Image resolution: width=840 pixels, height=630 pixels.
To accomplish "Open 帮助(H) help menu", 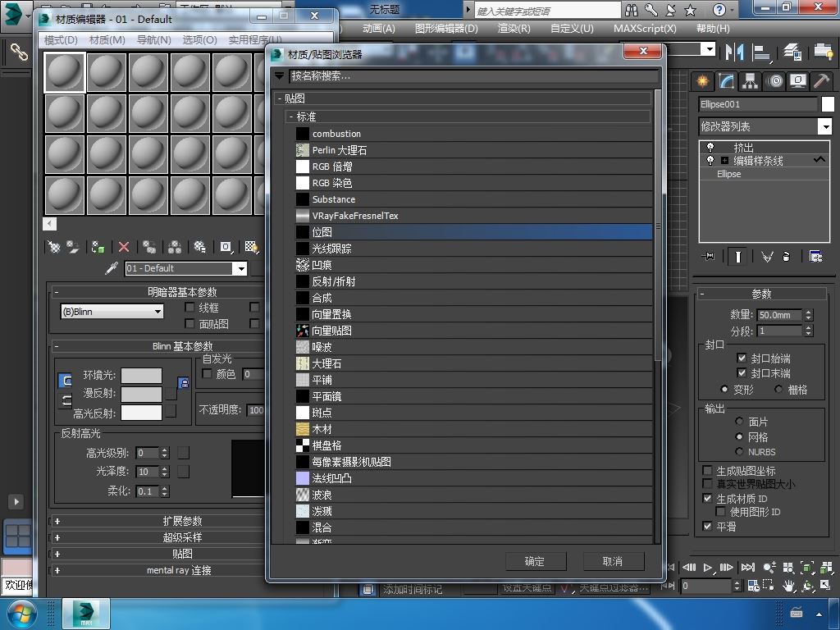I will point(713,29).
